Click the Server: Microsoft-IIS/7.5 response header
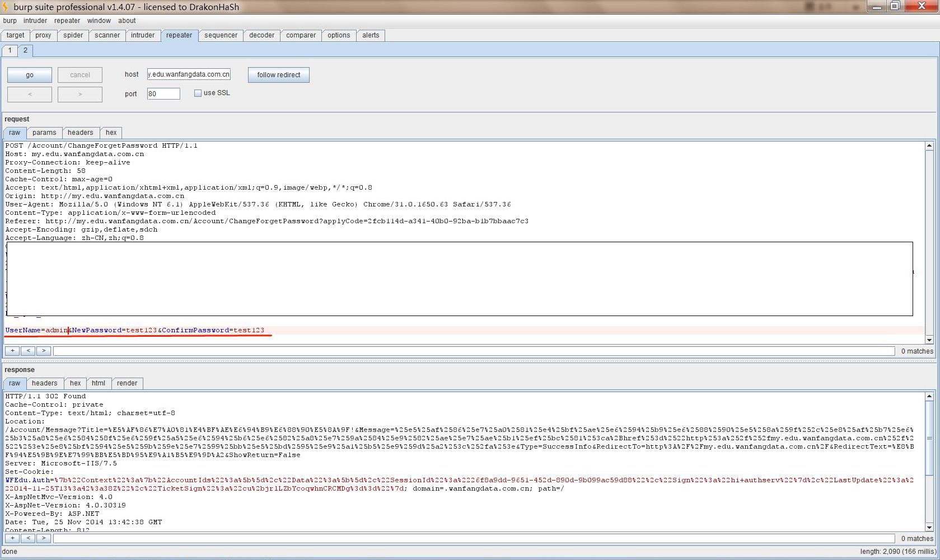 coord(61,463)
